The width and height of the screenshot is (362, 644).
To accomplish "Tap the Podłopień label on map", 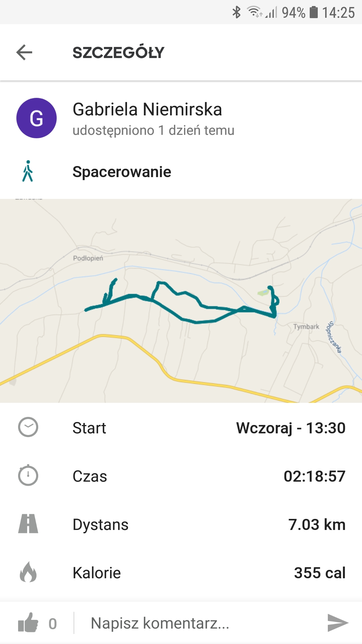I will [88, 258].
